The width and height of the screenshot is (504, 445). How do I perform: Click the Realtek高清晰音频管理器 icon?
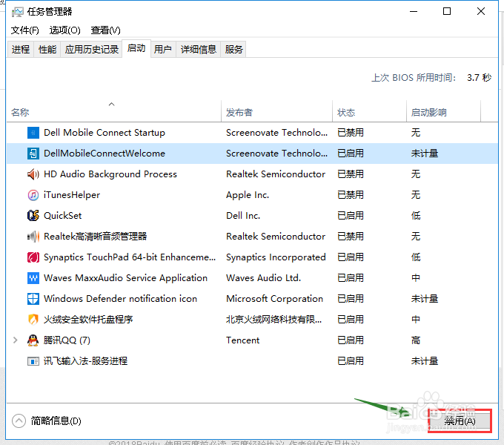[33, 237]
